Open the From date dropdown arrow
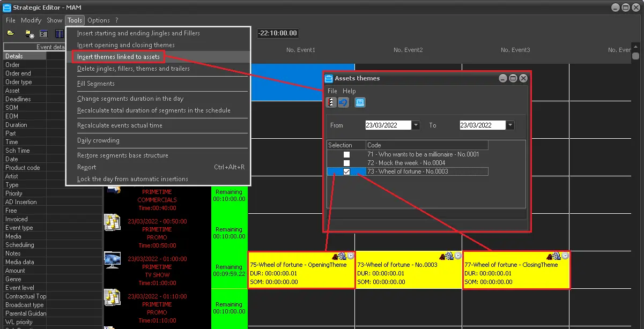This screenshot has width=644, height=329. [416, 125]
